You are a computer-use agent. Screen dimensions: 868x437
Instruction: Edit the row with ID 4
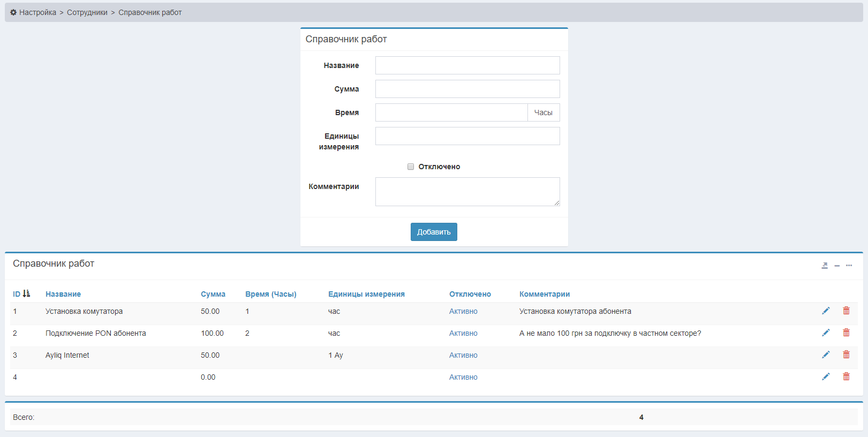(x=826, y=377)
